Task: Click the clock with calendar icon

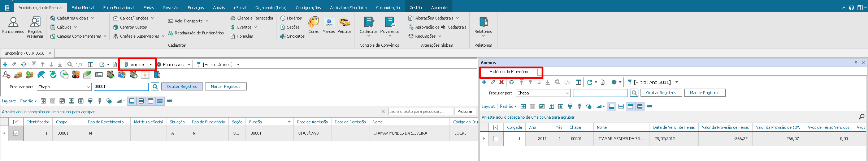Action: (64, 75)
